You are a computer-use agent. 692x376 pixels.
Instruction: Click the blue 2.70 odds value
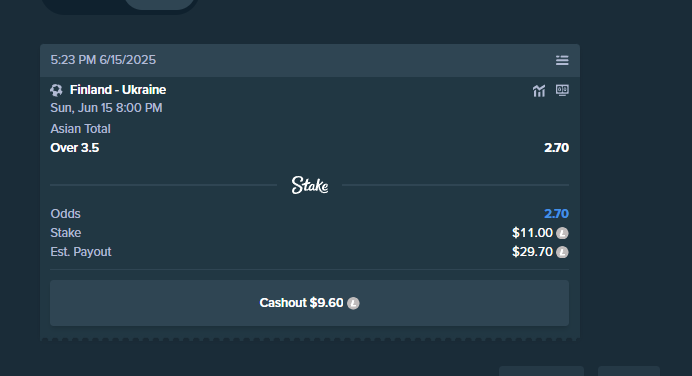[x=556, y=214]
